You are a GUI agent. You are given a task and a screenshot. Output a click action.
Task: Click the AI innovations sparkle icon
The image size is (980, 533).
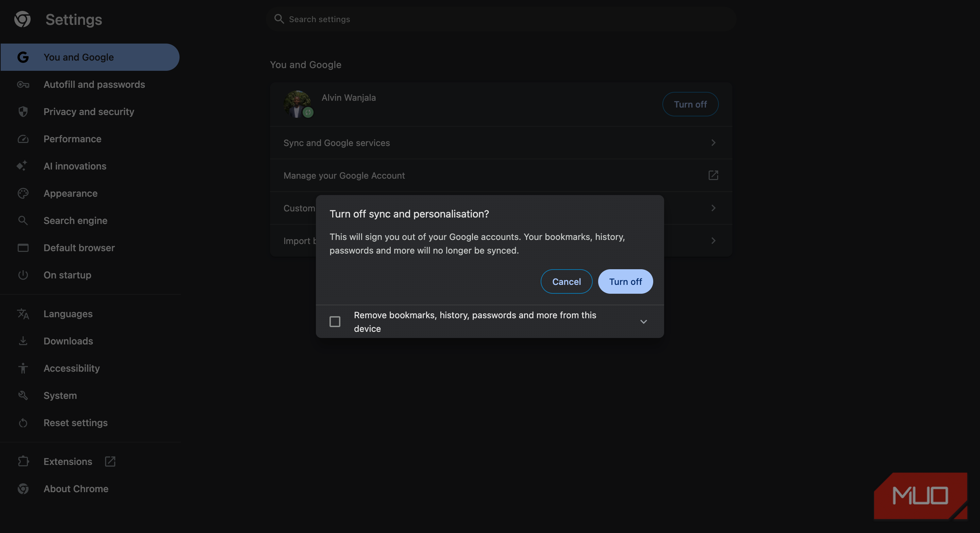(x=22, y=166)
